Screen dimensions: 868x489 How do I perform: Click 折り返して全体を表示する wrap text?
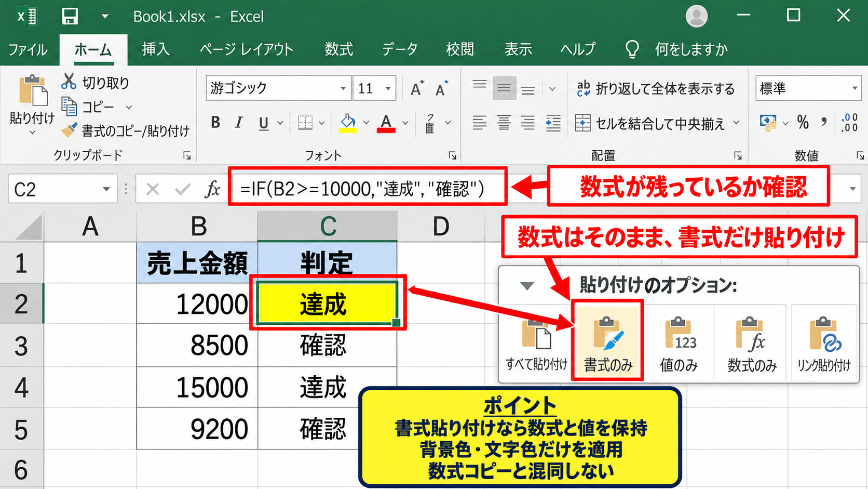coord(656,88)
